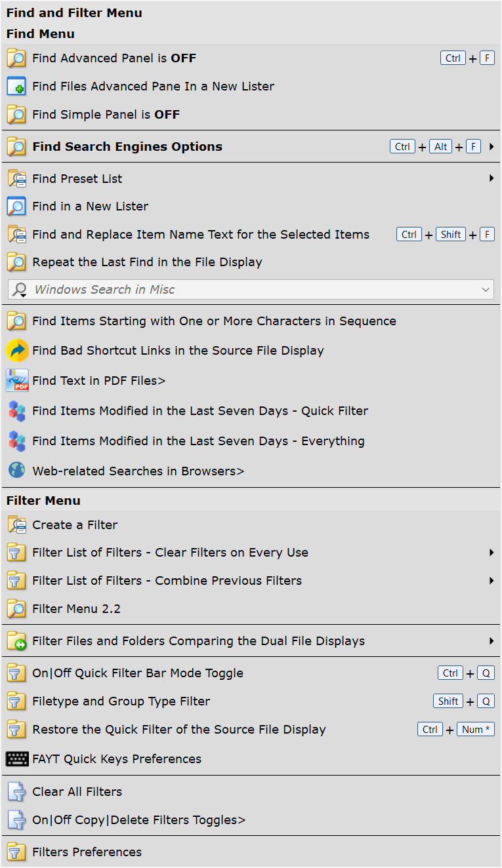Expand the Find Preset List submenu arrow
The width and height of the screenshot is (502, 868).
pos(492,178)
